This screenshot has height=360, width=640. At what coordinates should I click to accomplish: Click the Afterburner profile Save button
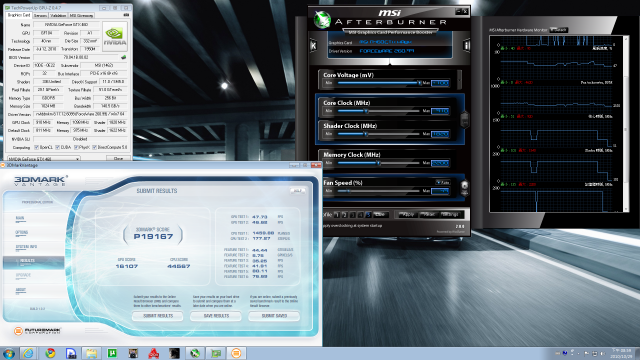click(380, 215)
